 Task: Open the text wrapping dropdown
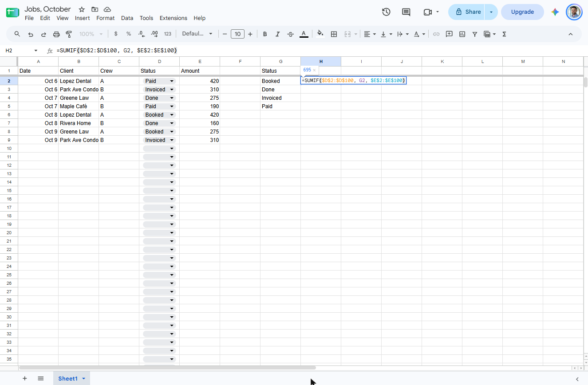coord(403,34)
